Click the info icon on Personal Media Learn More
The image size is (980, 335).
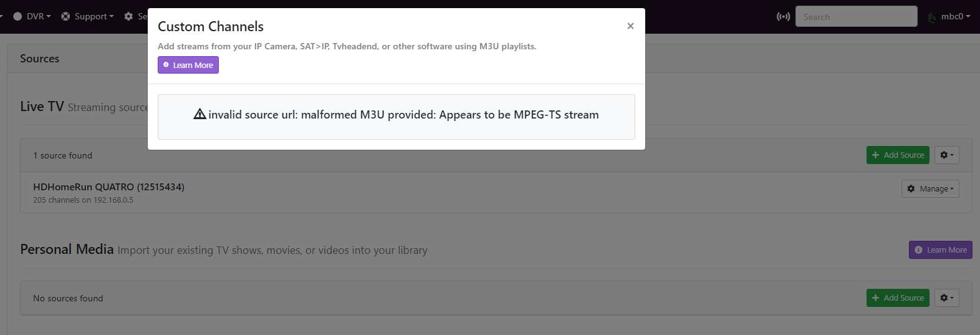pos(918,250)
